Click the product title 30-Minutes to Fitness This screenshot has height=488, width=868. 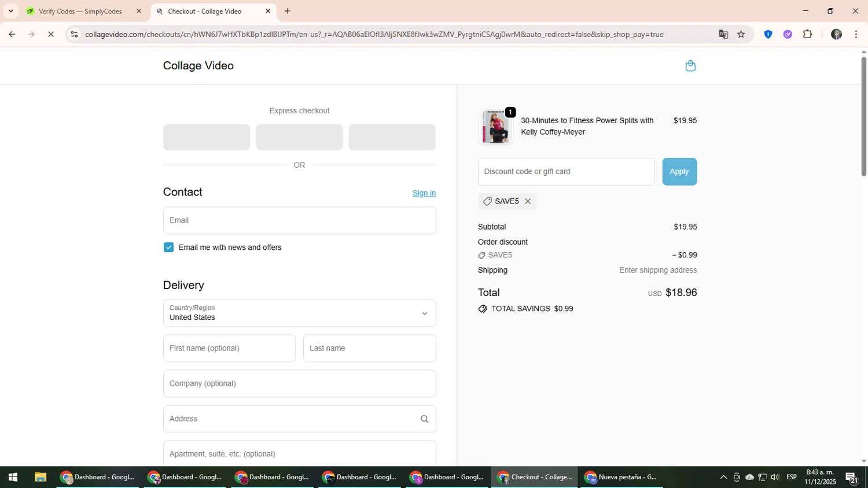587,127
